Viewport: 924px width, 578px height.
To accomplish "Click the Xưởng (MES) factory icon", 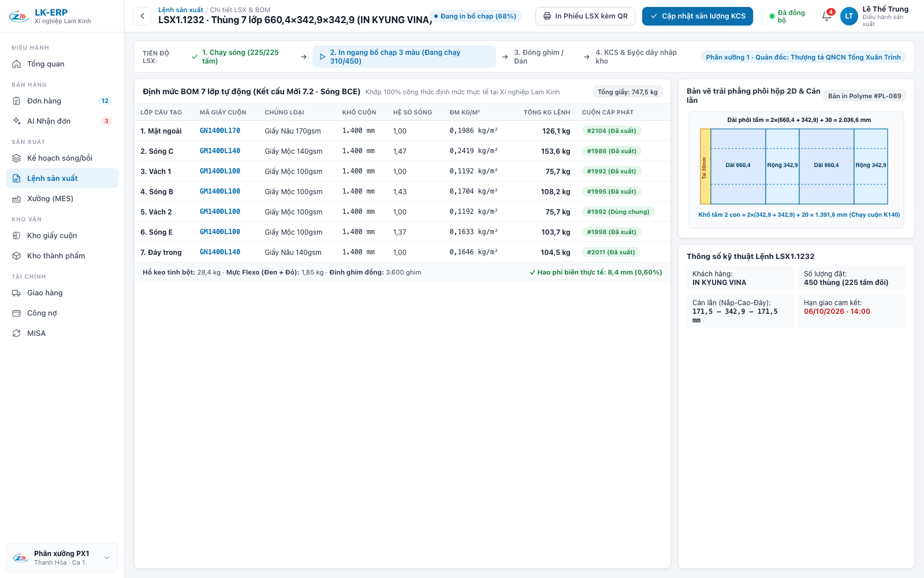I will click(x=17, y=199).
